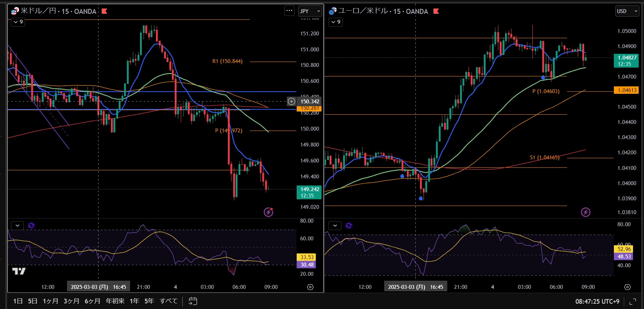Open the three-dot menu on USD/JPY chart
Viewport: 644px width, 309px height.
(289, 11)
